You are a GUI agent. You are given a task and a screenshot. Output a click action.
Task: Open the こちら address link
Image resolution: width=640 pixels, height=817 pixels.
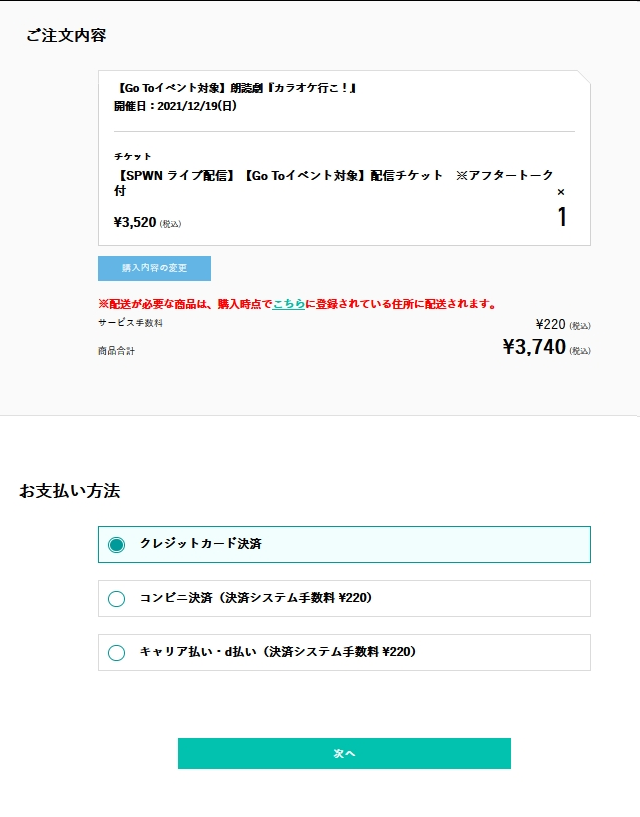click(x=289, y=304)
